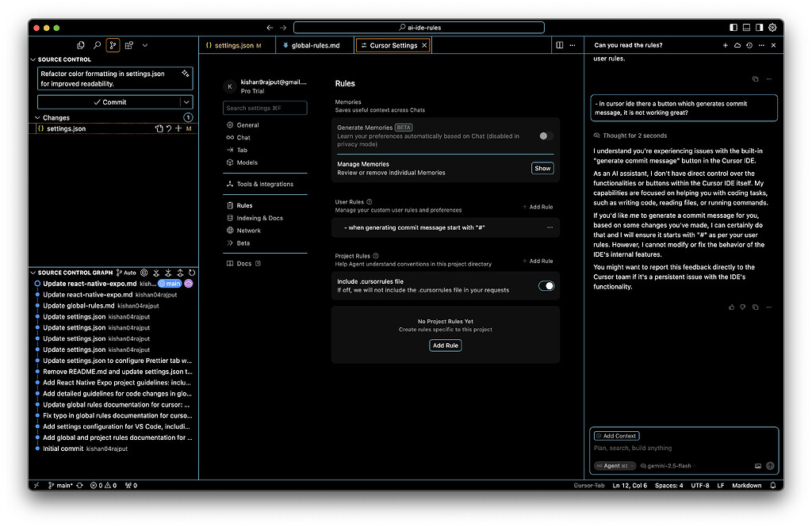812x527 pixels.
Task: Switch to the settings.json tab
Action: point(234,45)
